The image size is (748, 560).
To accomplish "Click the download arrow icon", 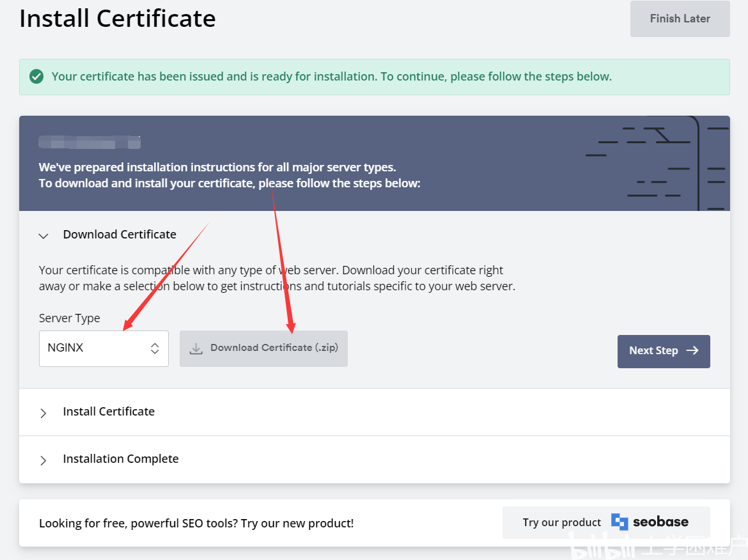I will click(196, 348).
